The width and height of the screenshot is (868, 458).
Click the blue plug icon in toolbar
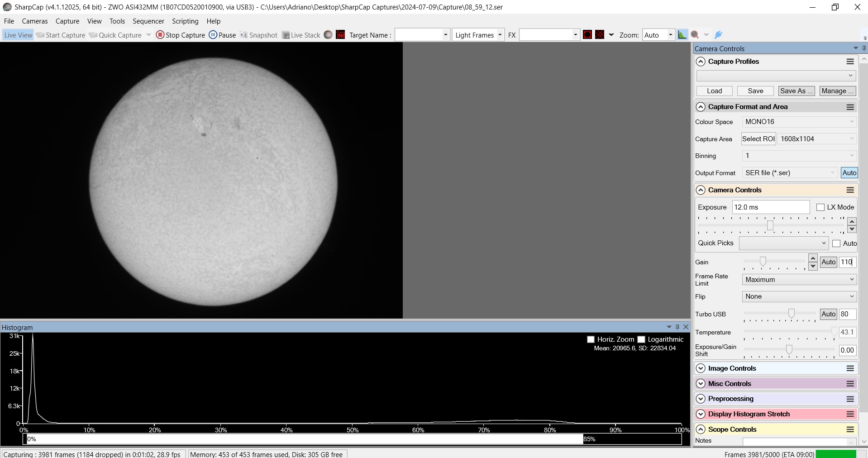[x=718, y=35]
